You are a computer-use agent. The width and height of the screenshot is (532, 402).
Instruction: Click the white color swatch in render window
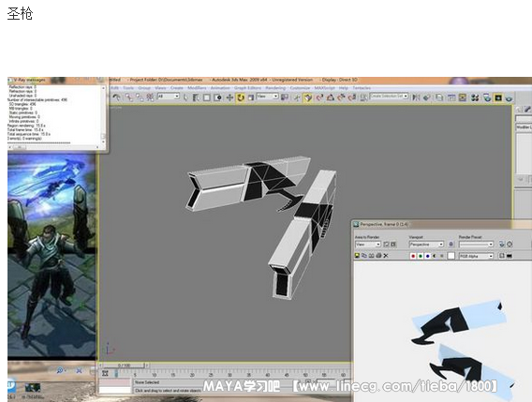click(x=451, y=256)
